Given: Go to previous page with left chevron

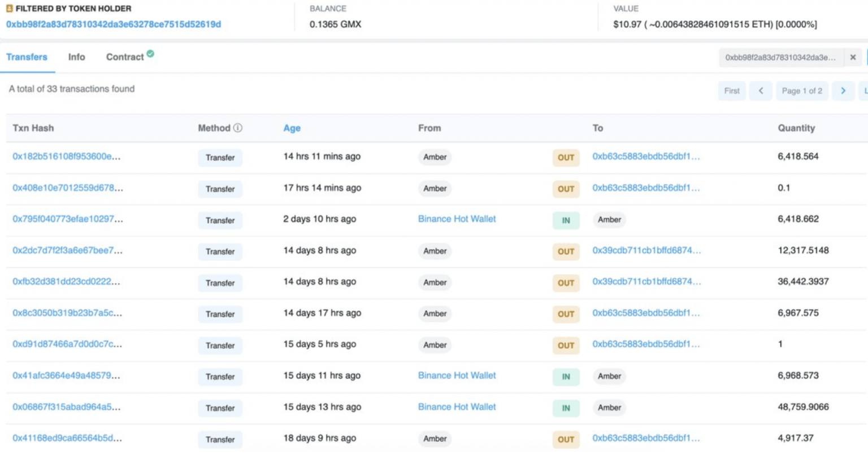Looking at the screenshot, I should (x=761, y=91).
